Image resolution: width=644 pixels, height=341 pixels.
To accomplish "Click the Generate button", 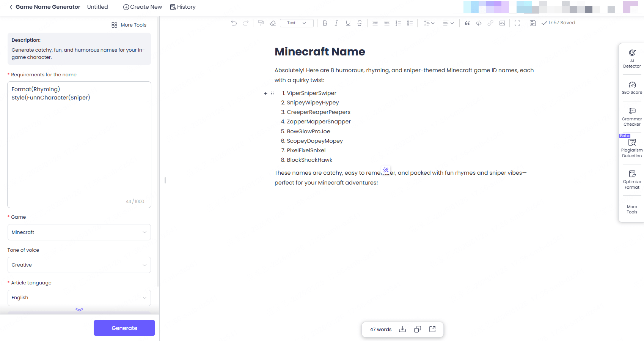I will [x=124, y=328].
